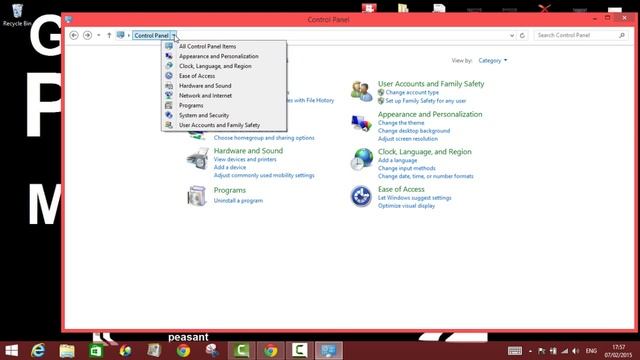The width and height of the screenshot is (640, 360).
Task: Click Change the theme link
Action: [x=401, y=123]
